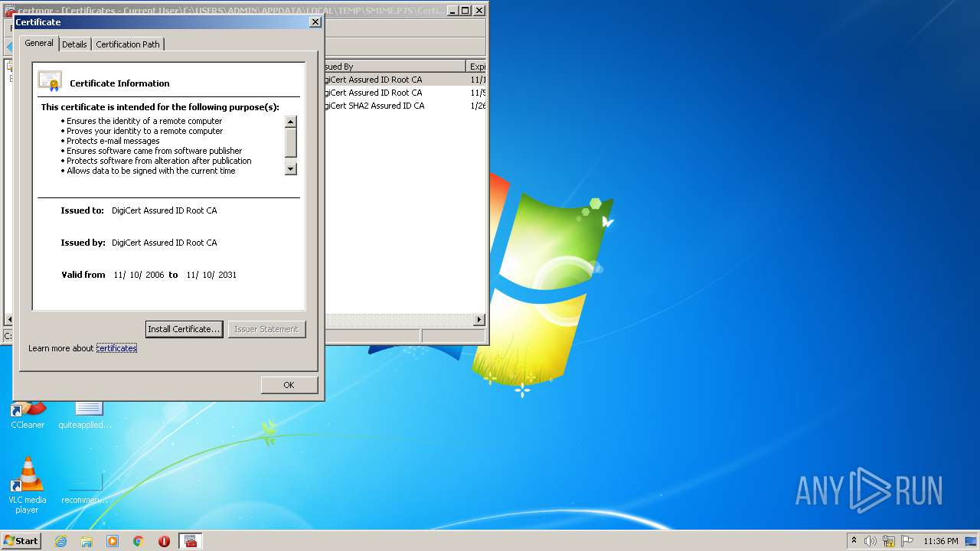Click the purposes list scroll down arrow
Image resolution: width=980 pixels, height=551 pixels.
pyautogui.click(x=291, y=168)
